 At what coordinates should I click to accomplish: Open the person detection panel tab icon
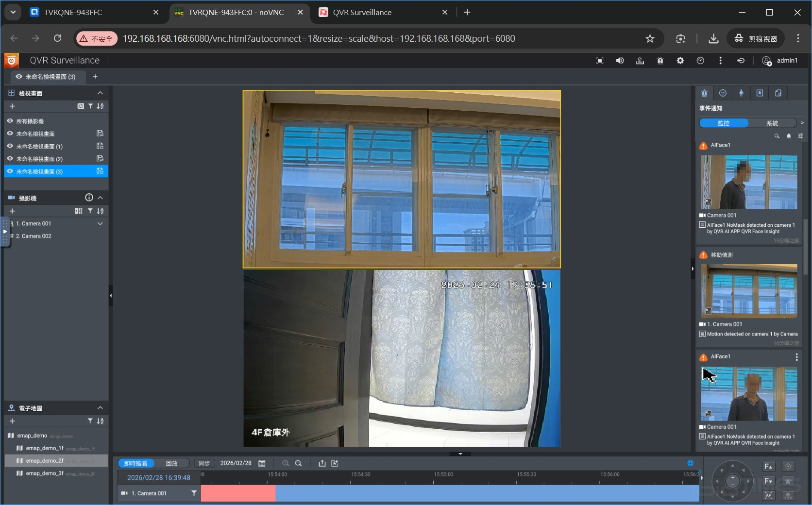741,93
